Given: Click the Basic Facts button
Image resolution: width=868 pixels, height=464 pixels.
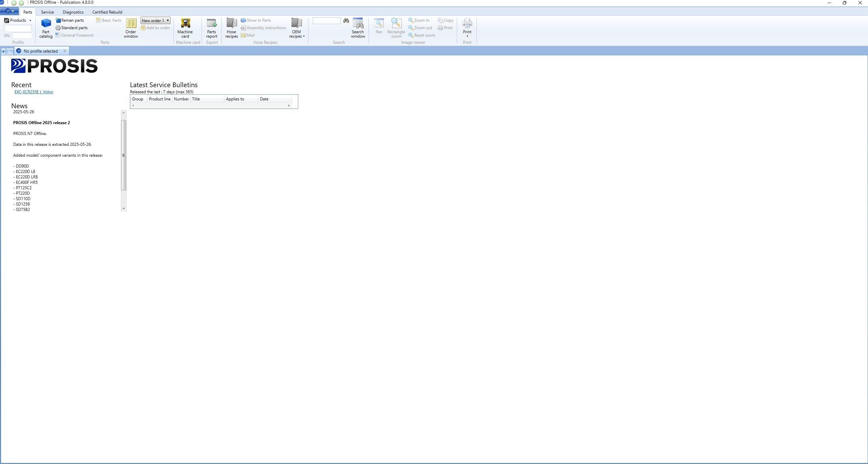Looking at the screenshot, I should coord(109,20).
